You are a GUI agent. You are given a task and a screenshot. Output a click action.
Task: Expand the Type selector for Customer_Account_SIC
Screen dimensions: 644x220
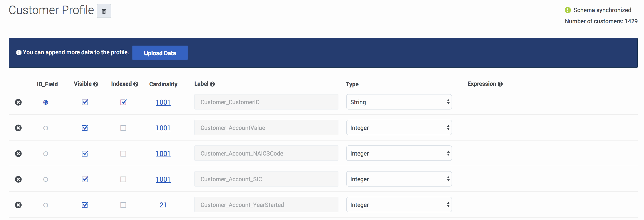point(399,179)
